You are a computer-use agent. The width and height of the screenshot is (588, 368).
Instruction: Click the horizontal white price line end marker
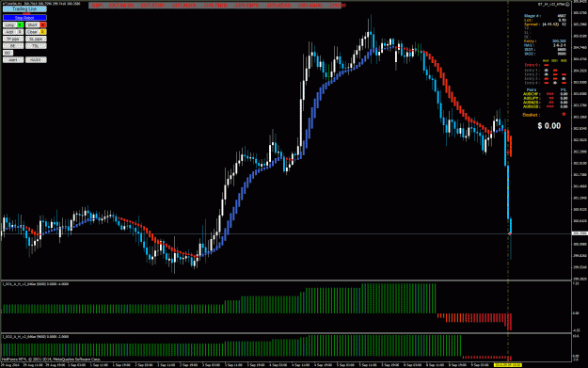click(x=510, y=233)
